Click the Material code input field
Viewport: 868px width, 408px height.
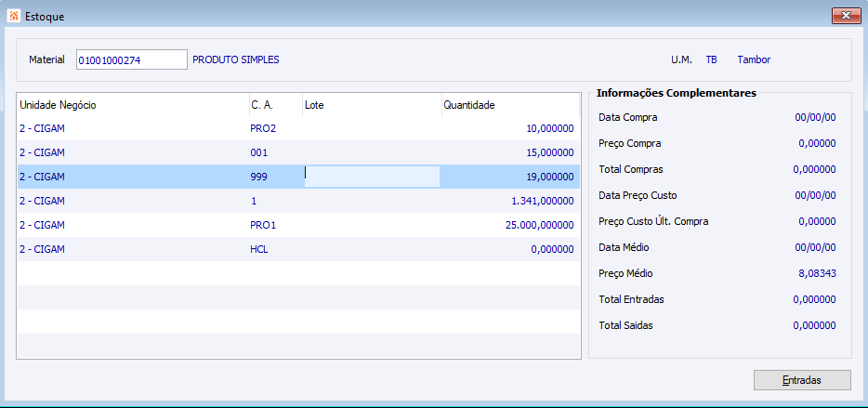(132, 59)
